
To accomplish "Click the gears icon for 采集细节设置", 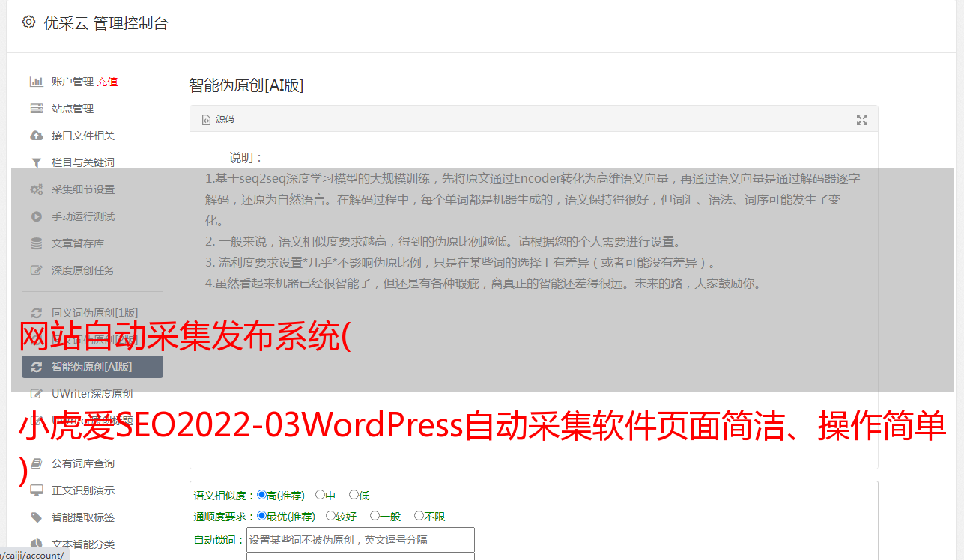I will [36, 189].
